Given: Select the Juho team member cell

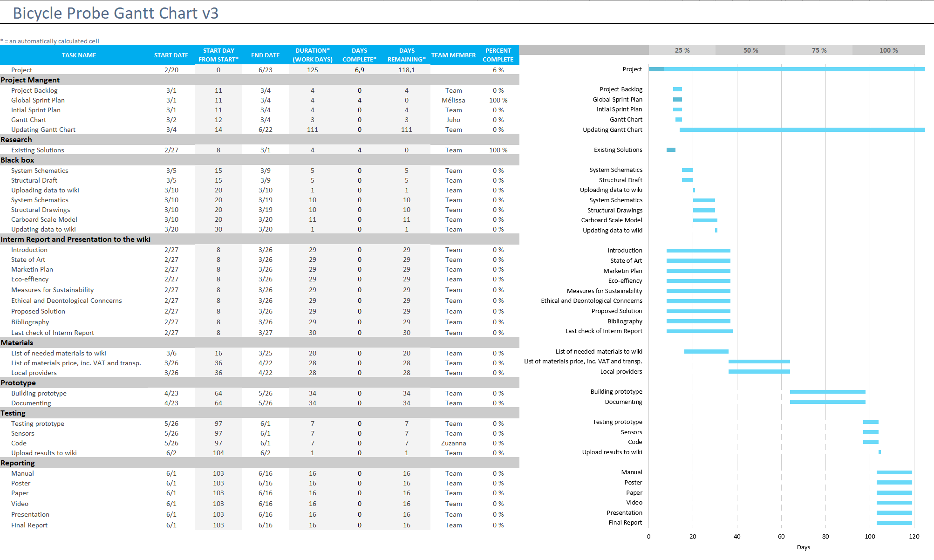Looking at the screenshot, I should point(453,120).
